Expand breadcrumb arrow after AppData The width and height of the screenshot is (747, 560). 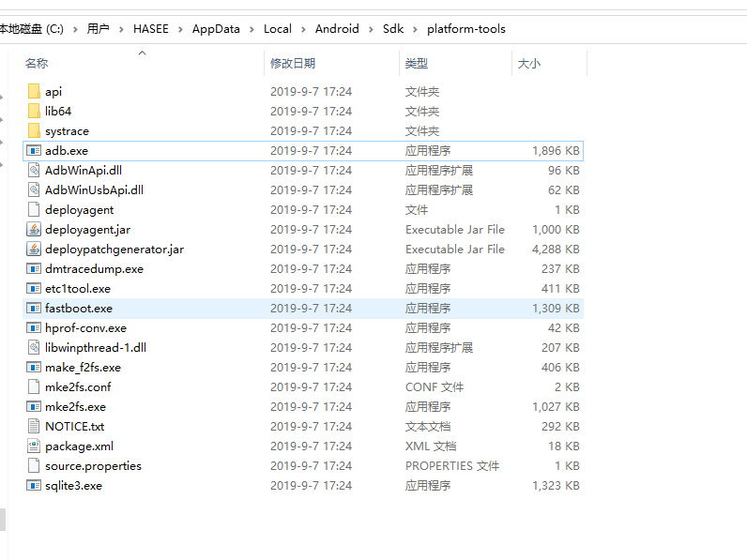pos(252,29)
